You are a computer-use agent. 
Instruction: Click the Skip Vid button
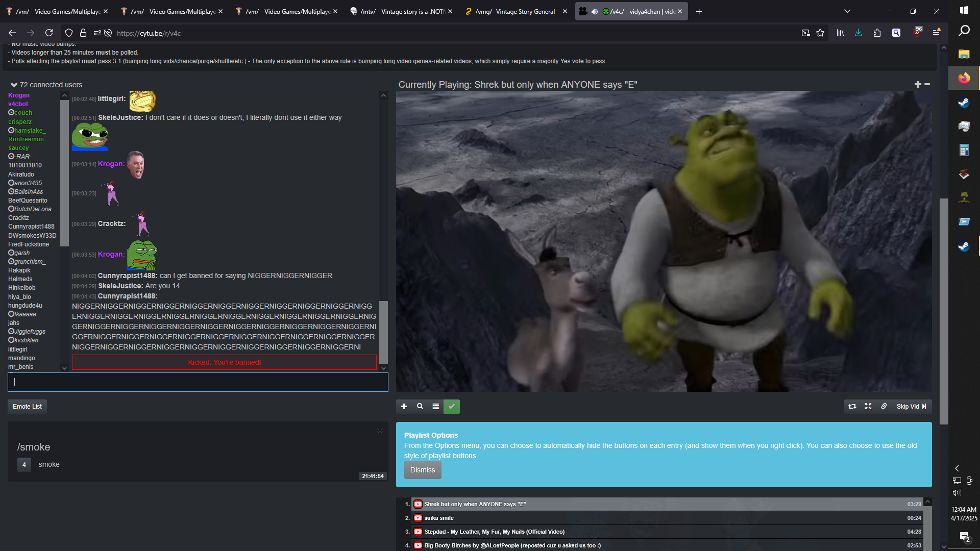[912, 406]
